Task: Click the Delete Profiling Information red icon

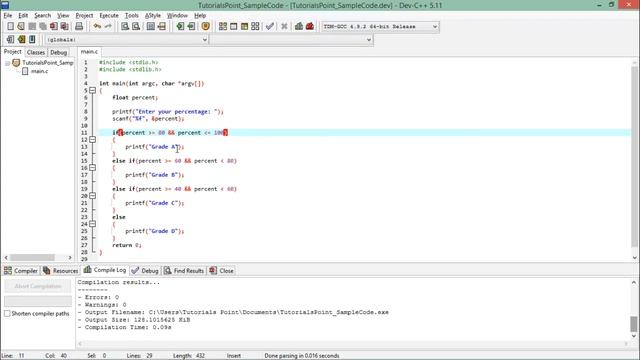Action: pos(310,27)
